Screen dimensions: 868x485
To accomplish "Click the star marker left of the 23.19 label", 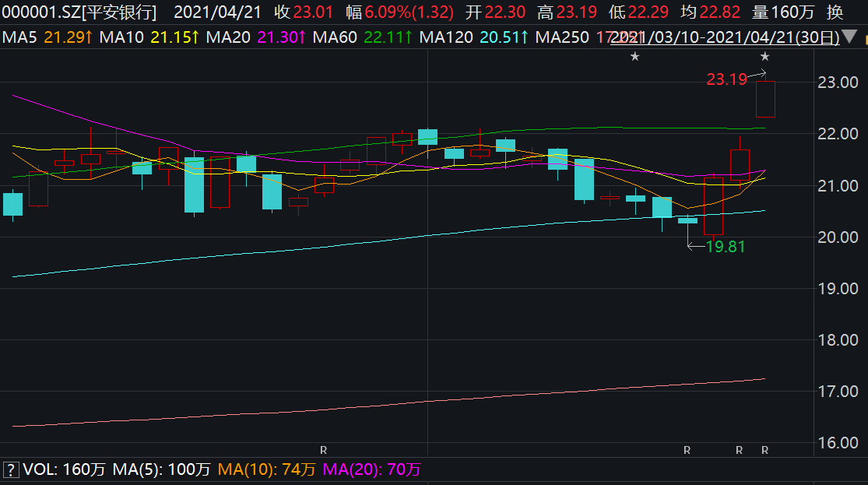I will tap(635, 57).
